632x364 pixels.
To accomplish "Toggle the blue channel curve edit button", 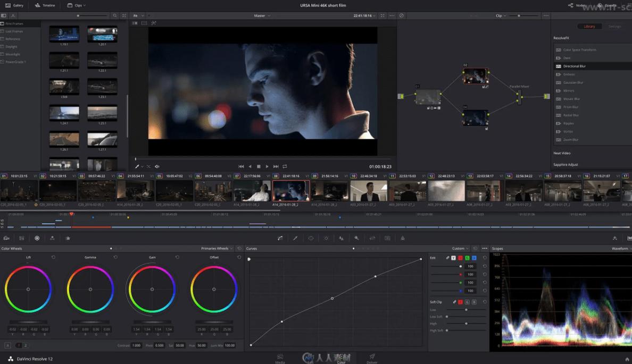I will (474, 258).
